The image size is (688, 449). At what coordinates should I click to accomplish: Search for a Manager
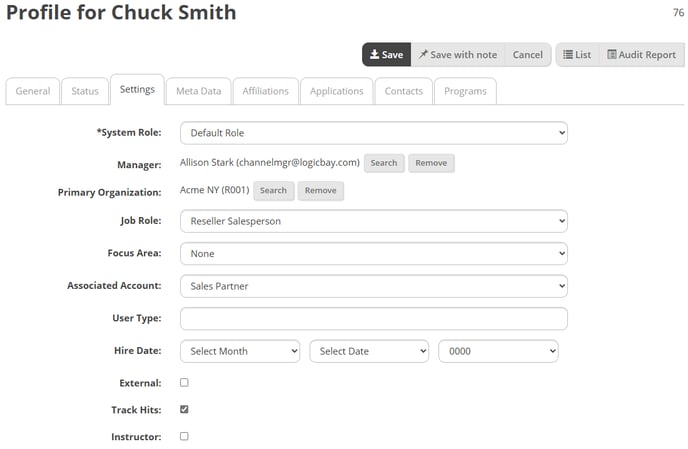[x=384, y=163]
